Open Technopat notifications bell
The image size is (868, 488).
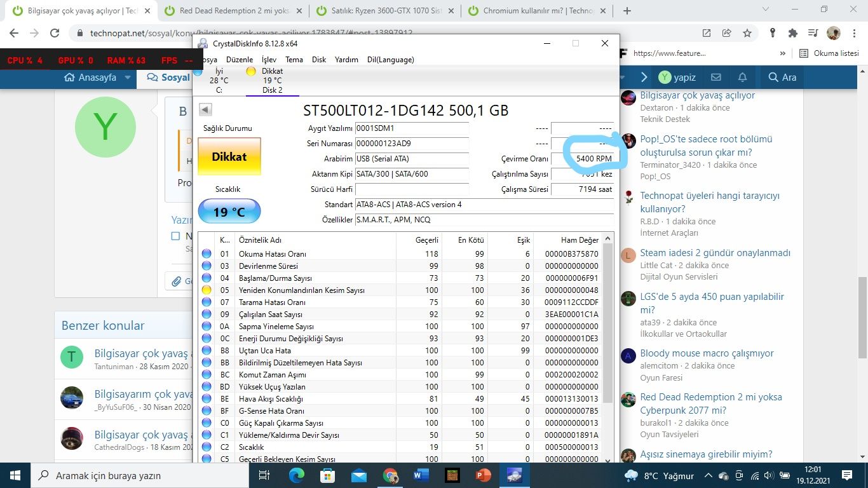click(743, 78)
